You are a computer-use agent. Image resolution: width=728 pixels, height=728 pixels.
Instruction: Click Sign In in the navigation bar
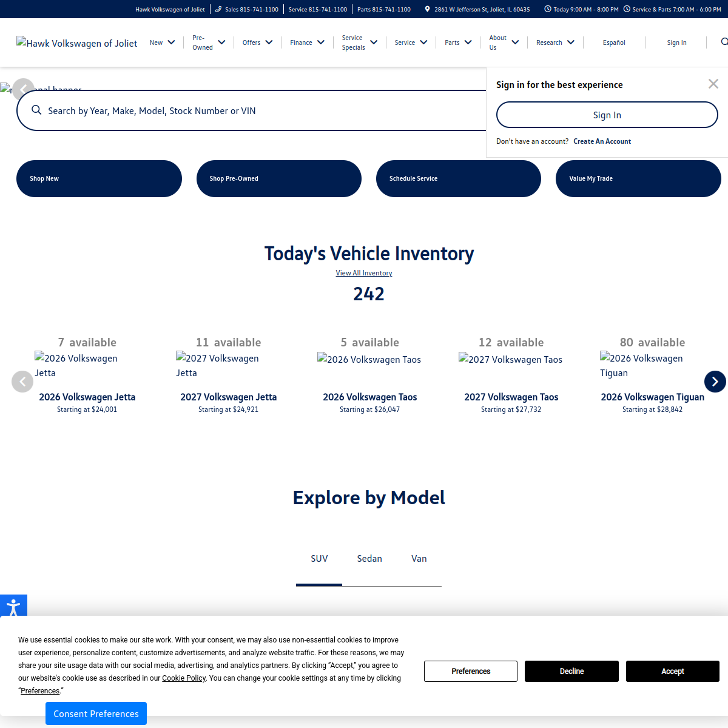coord(676,42)
